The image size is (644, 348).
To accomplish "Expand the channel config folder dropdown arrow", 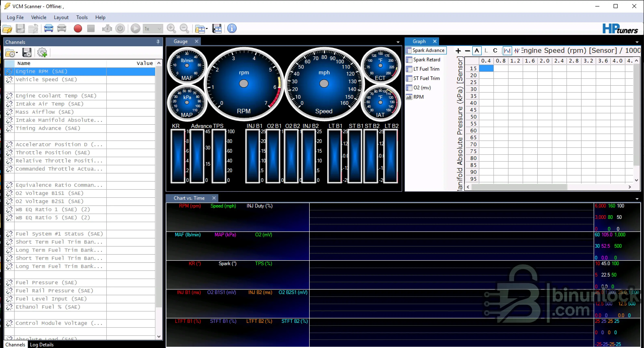I will pyautogui.click(x=17, y=53).
